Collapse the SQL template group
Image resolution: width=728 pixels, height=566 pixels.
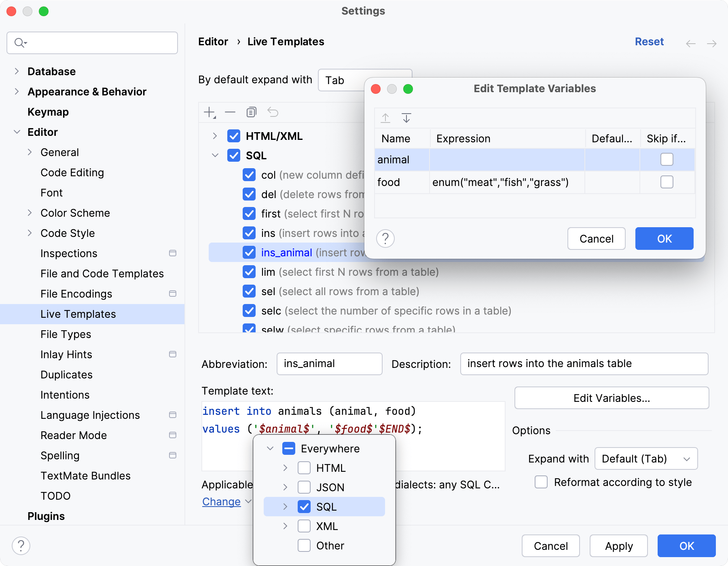(x=215, y=155)
